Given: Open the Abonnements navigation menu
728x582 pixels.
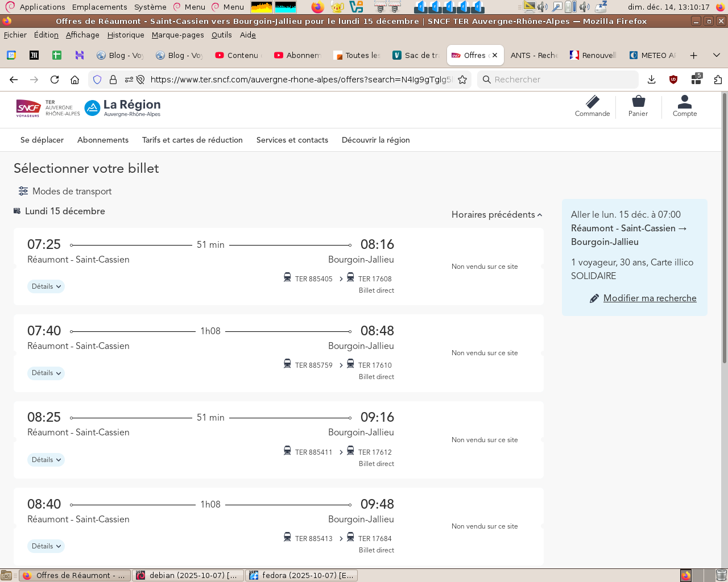Looking at the screenshot, I should (103, 140).
